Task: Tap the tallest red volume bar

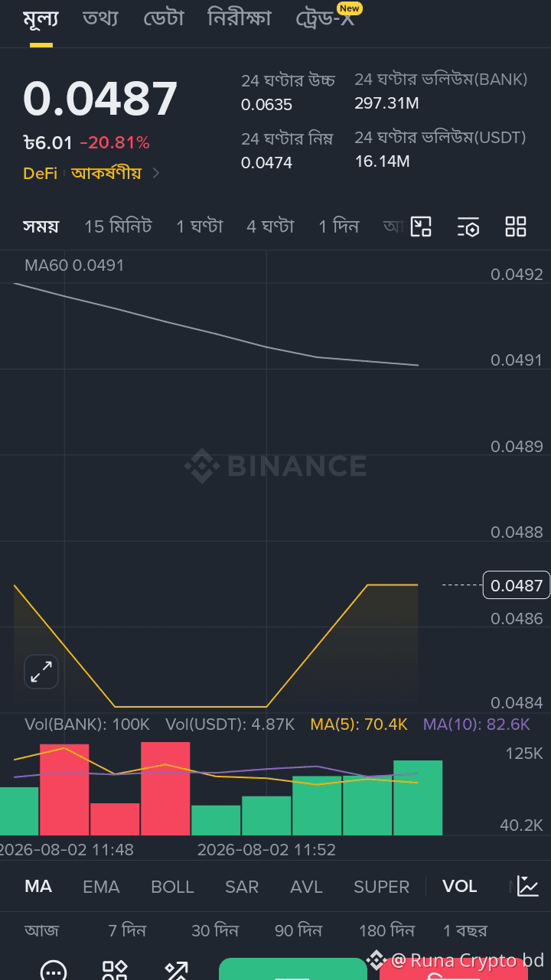Action: 165,788
